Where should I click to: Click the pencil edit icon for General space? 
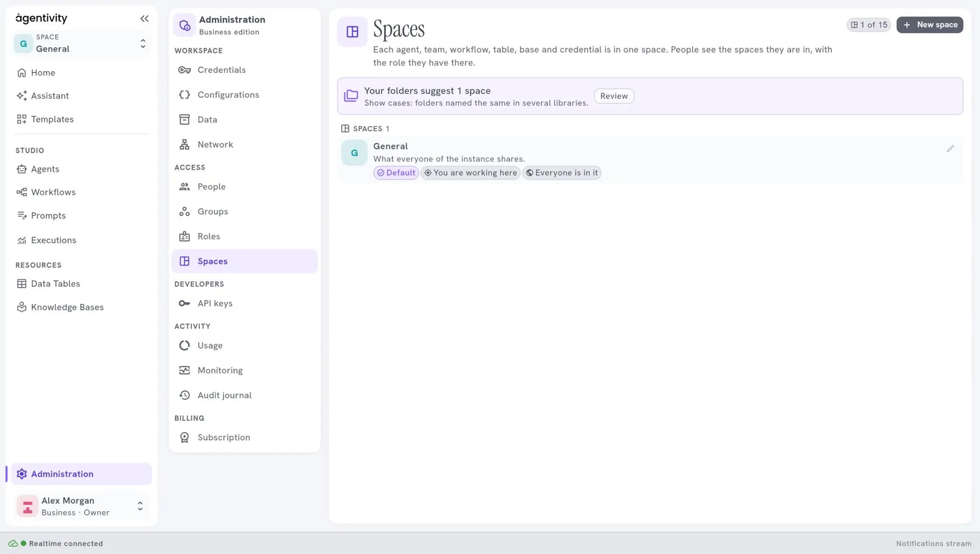pyautogui.click(x=950, y=148)
